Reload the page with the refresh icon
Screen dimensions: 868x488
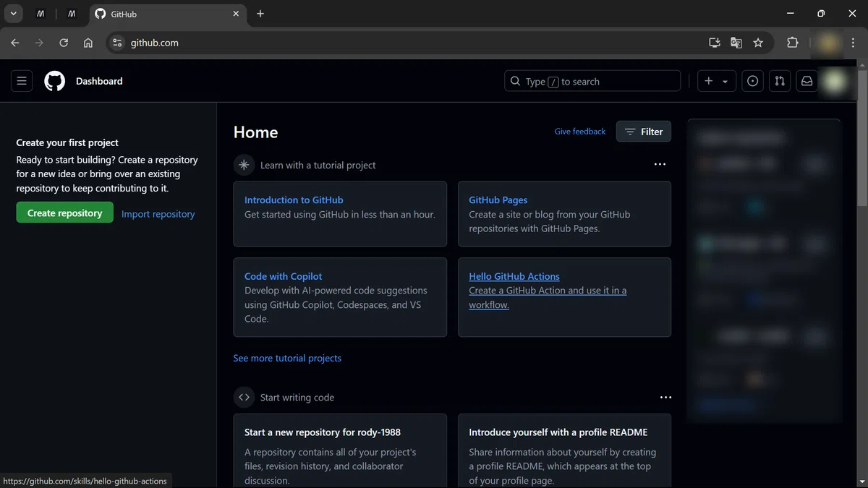[64, 43]
